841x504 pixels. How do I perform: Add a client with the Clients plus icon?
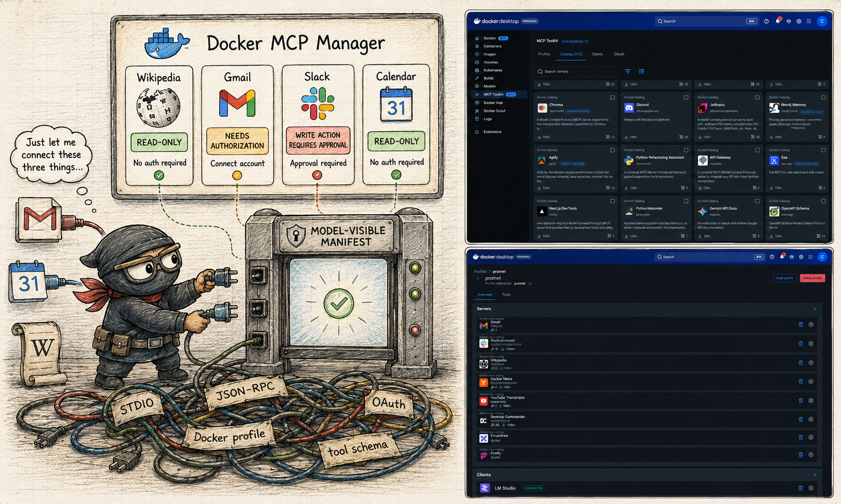click(x=815, y=475)
